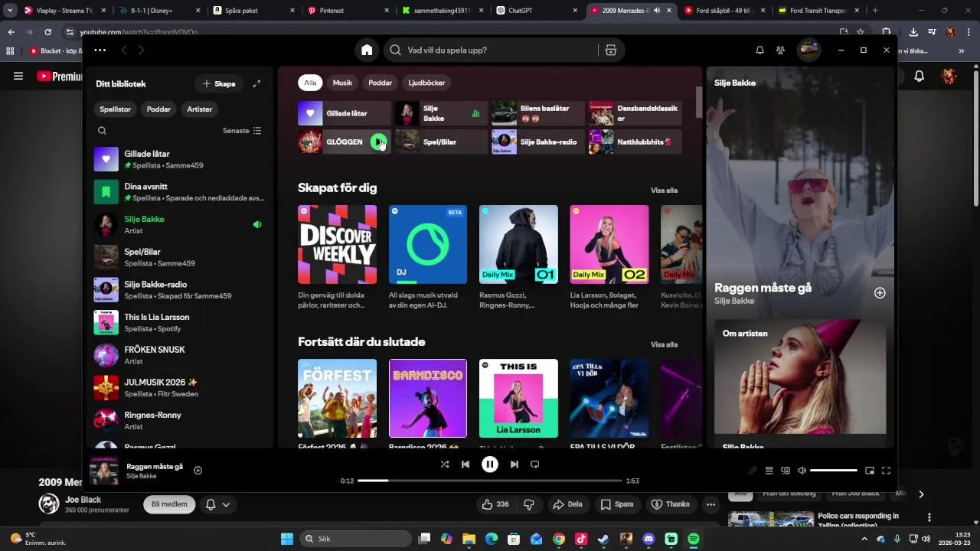Click the Spara button on YouTube

617,504
